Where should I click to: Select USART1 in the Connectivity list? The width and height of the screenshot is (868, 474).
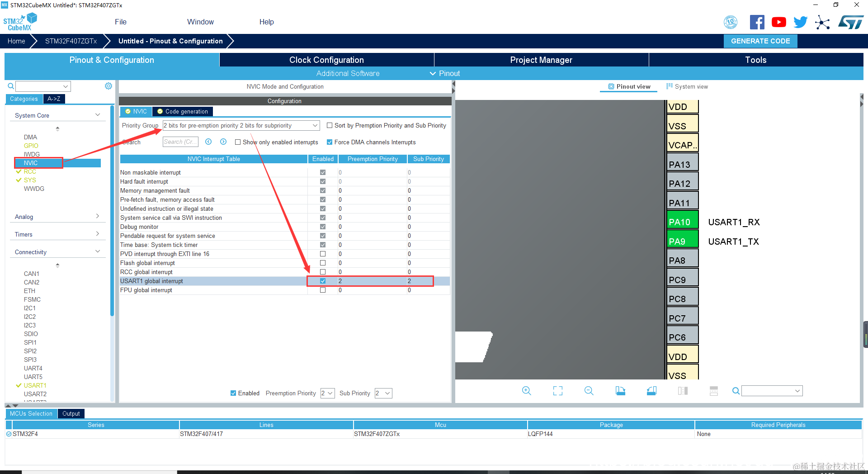pyautogui.click(x=35, y=385)
